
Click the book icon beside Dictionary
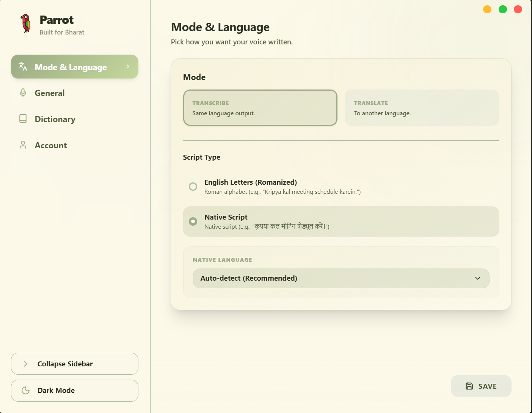click(22, 119)
